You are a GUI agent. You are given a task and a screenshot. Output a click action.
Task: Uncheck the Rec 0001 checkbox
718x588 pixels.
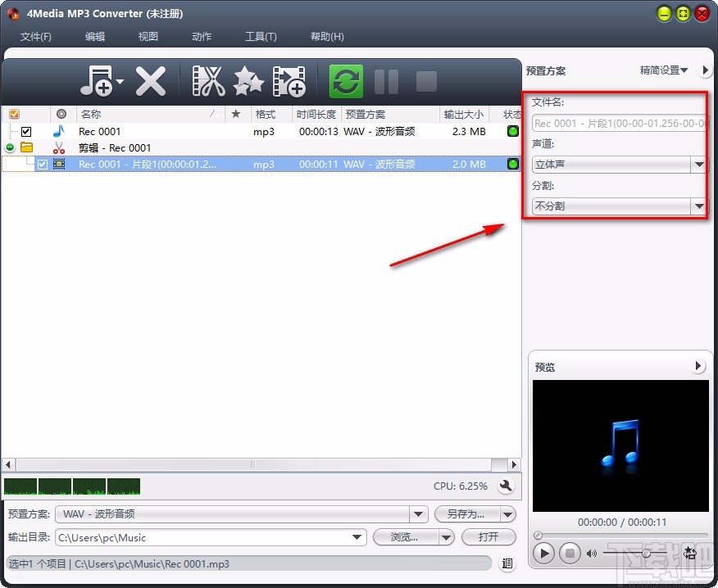[x=25, y=131]
